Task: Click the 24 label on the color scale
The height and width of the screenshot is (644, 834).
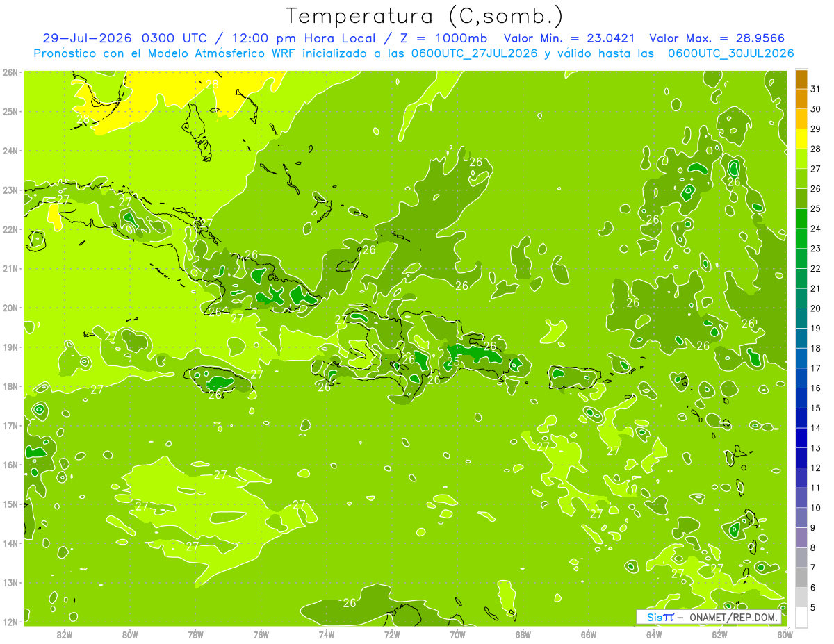Action: click(x=816, y=228)
